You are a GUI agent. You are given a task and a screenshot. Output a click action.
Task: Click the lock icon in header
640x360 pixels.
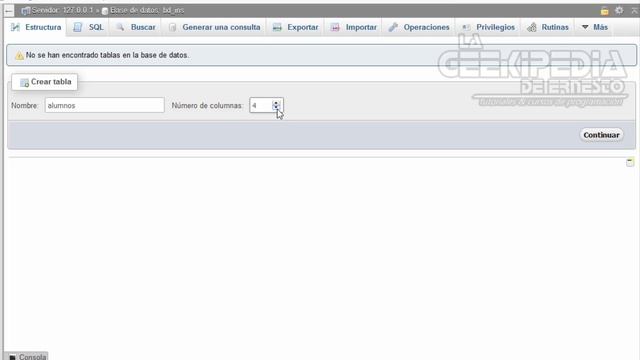tap(604, 11)
